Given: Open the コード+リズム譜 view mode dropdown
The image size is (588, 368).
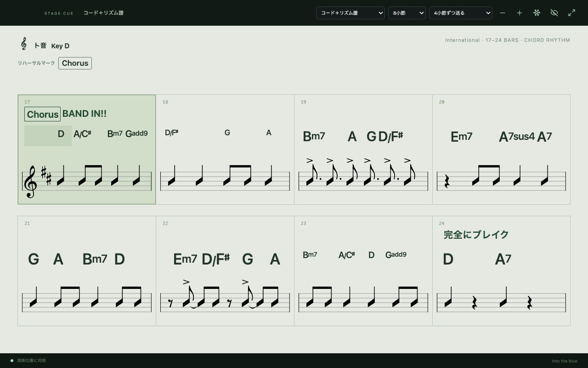Looking at the screenshot, I should pos(351,13).
